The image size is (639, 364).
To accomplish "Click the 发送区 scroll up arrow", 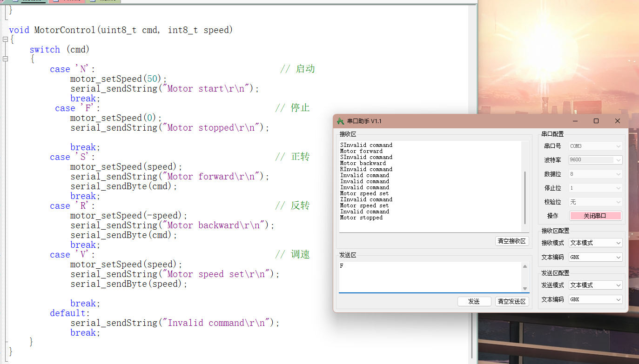I will pos(525,266).
